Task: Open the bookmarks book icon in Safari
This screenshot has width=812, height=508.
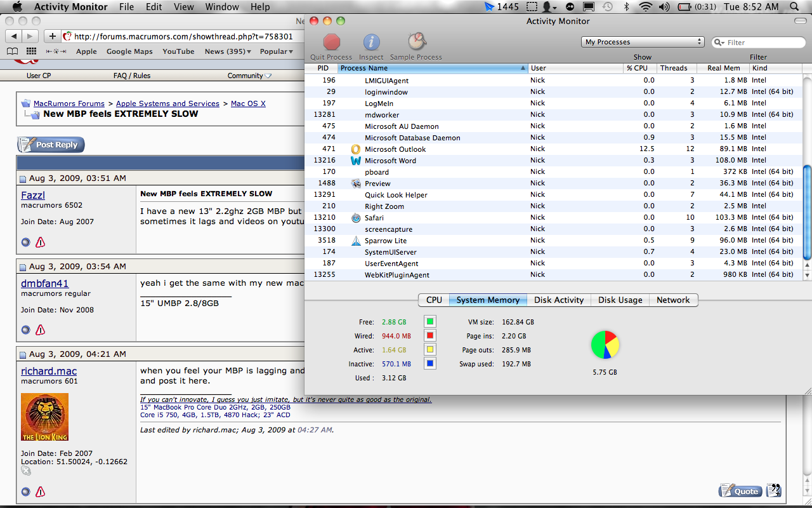Action: point(12,51)
